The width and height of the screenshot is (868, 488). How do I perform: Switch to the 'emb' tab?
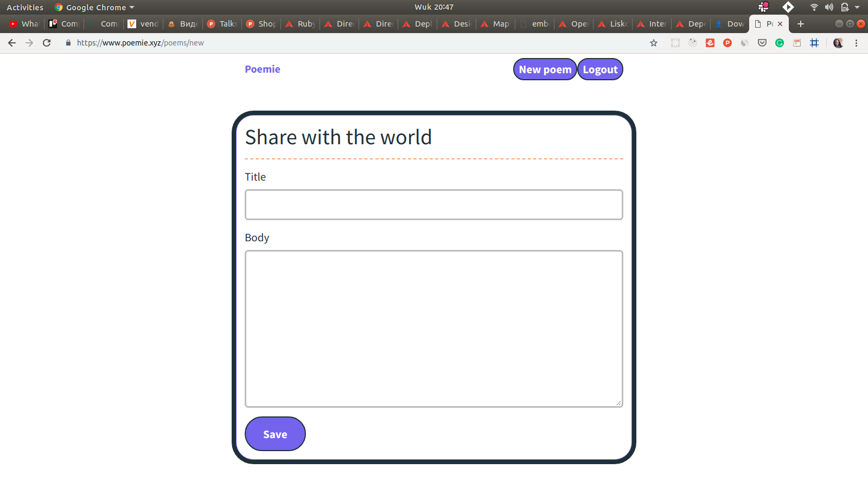click(535, 24)
